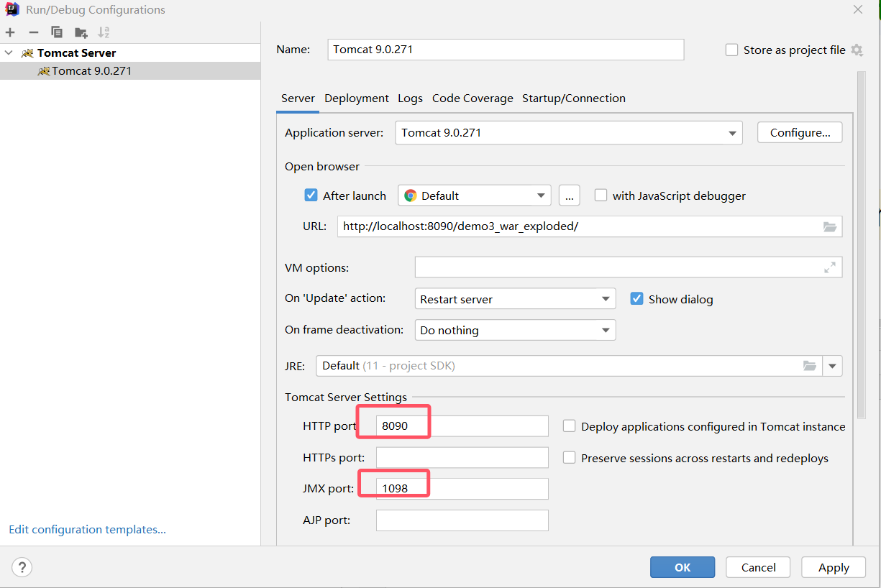Image resolution: width=881 pixels, height=588 pixels.
Task: Click the JMX port field showing 1098
Action: (x=462, y=489)
